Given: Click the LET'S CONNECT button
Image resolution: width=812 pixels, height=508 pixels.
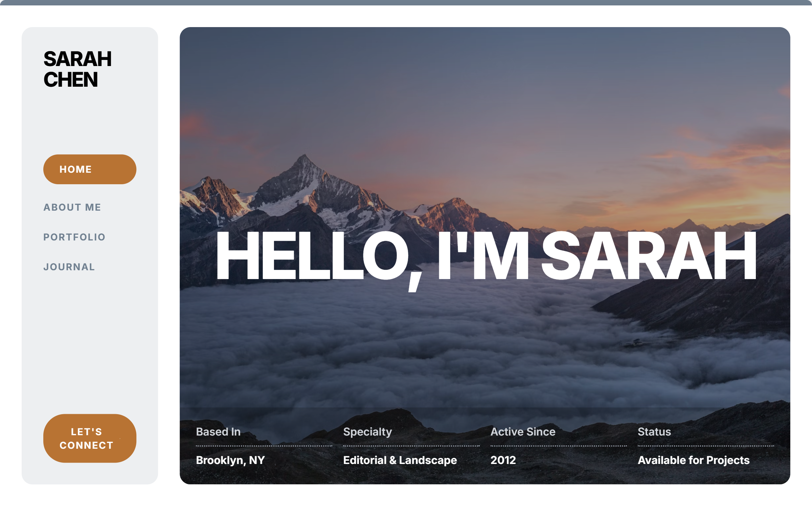Looking at the screenshot, I should (89, 438).
